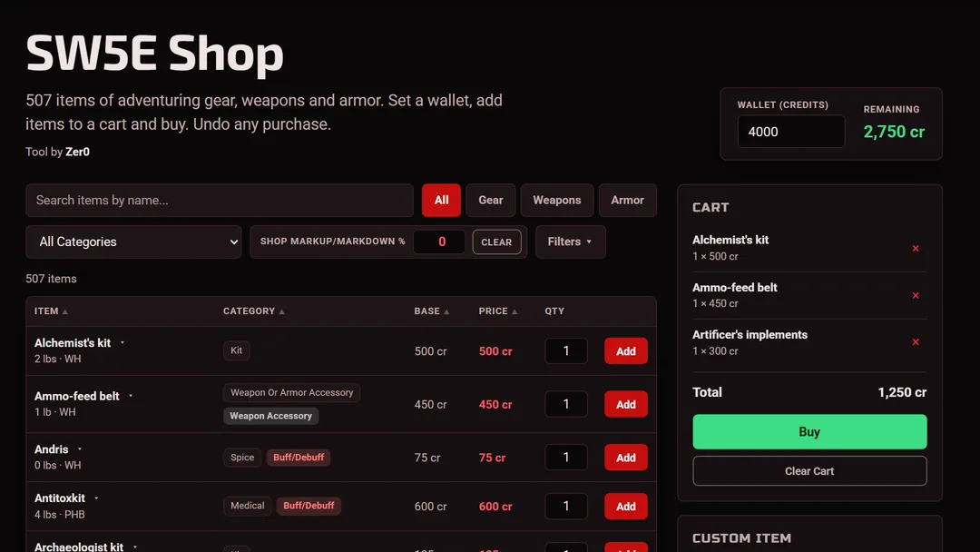Click the shop markup percent field
This screenshot has width=980, height=552.
(439, 241)
